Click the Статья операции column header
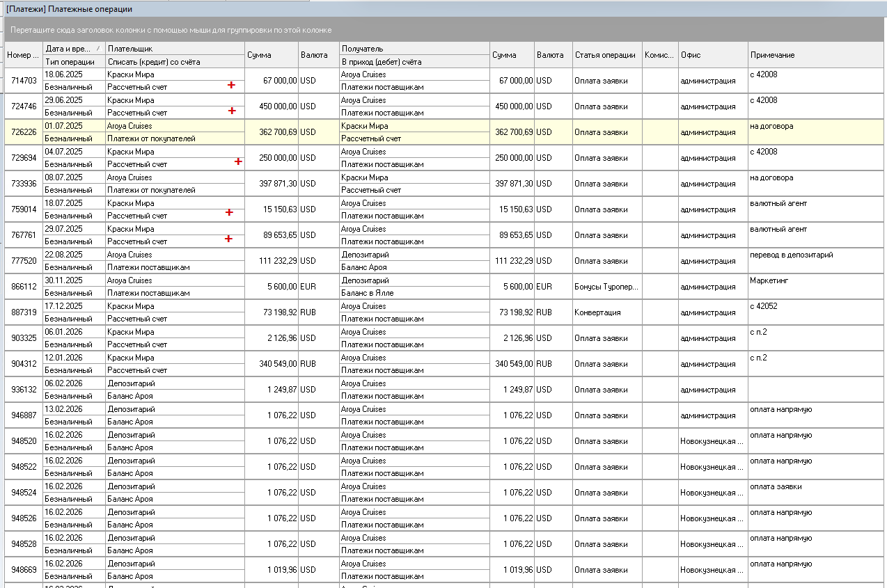The height and width of the screenshot is (588, 887). (x=607, y=55)
